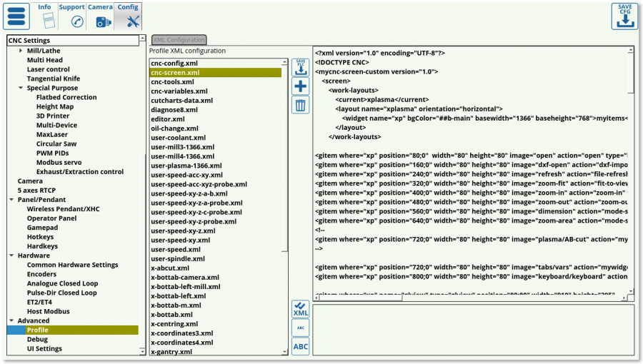Click the XML Configuration tab header
This screenshot has width=643, height=364.
click(x=179, y=40)
